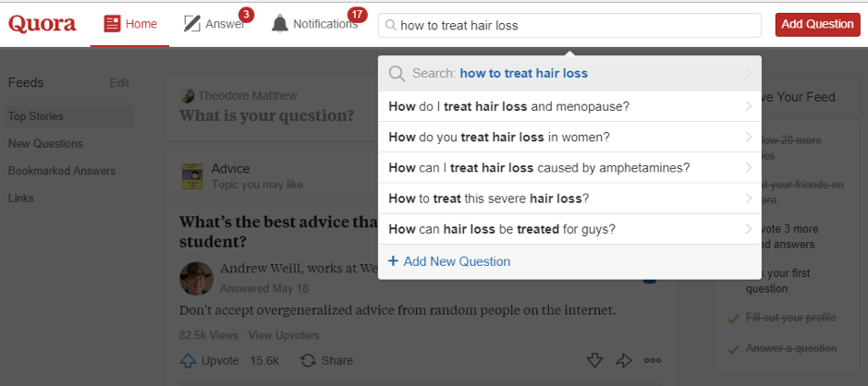Click chevron on 'Search: how to treat hair loss'

coord(749,73)
